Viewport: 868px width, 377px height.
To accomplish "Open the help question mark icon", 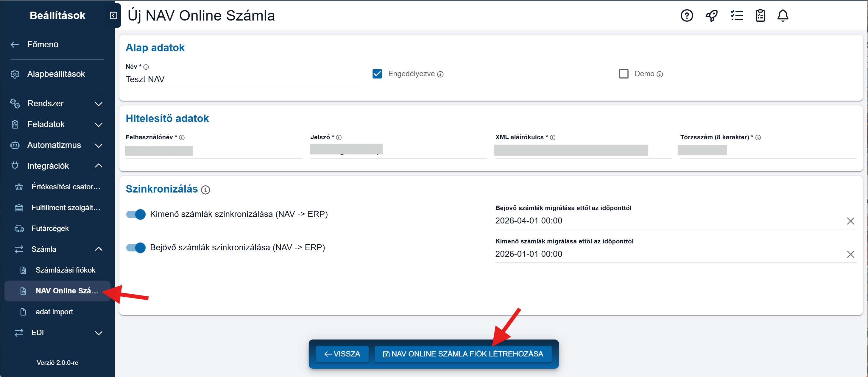I will click(x=686, y=15).
